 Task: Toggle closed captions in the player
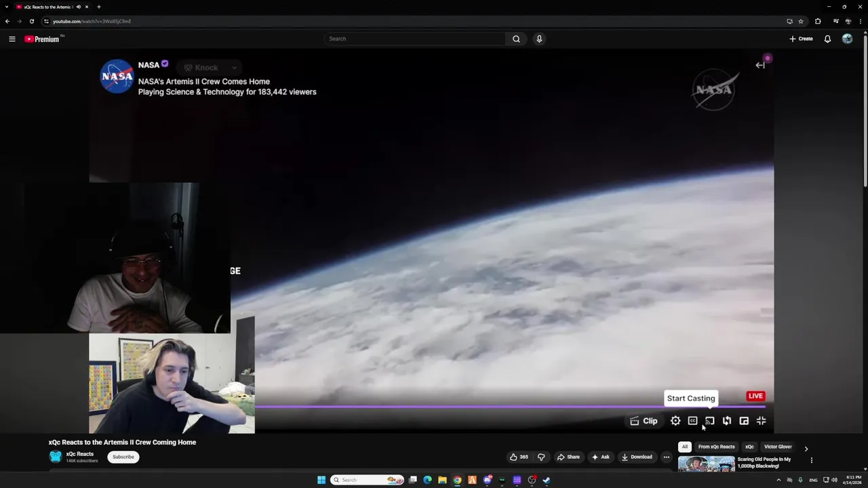tap(692, 421)
